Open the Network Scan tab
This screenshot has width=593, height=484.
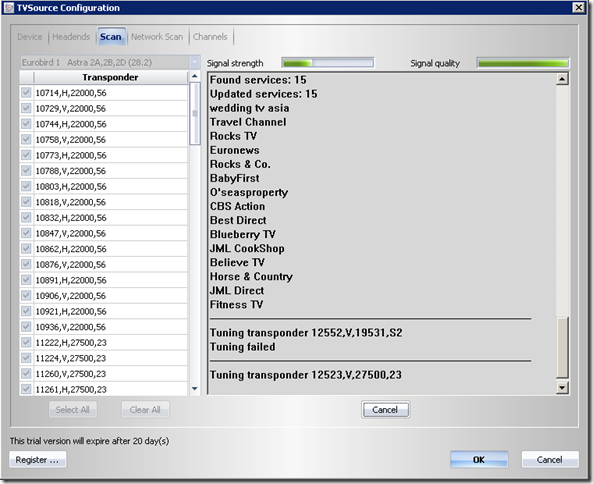(157, 37)
